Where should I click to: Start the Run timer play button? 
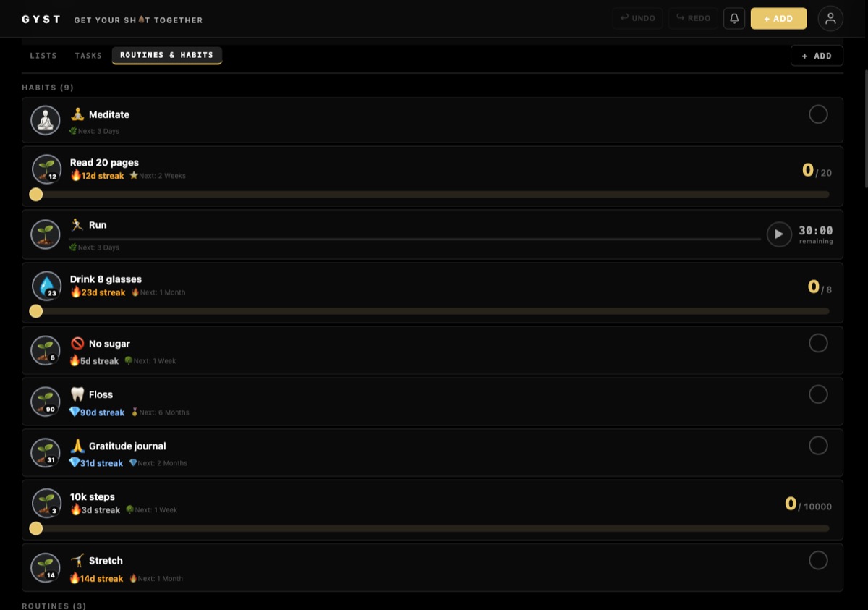coord(779,234)
